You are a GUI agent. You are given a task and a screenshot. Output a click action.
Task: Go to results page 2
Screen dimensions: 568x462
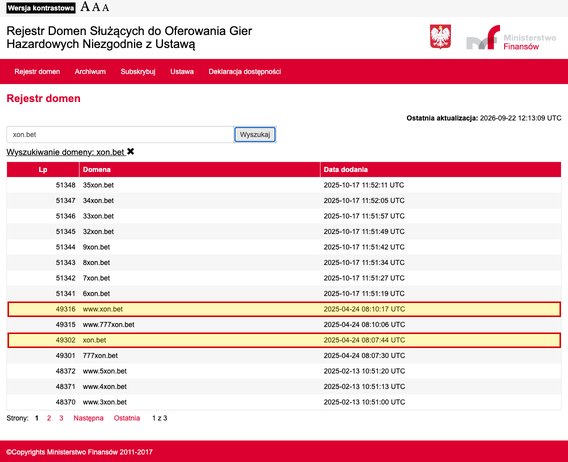49,418
